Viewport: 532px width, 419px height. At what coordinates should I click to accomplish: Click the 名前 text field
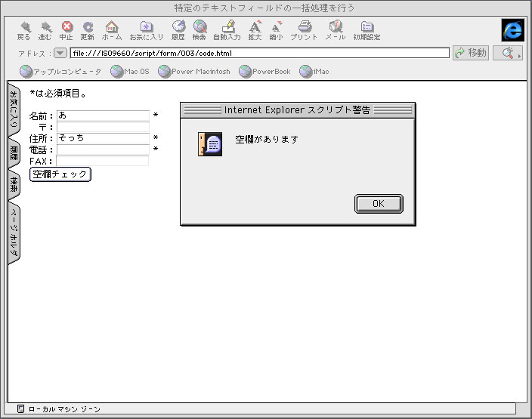103,116
